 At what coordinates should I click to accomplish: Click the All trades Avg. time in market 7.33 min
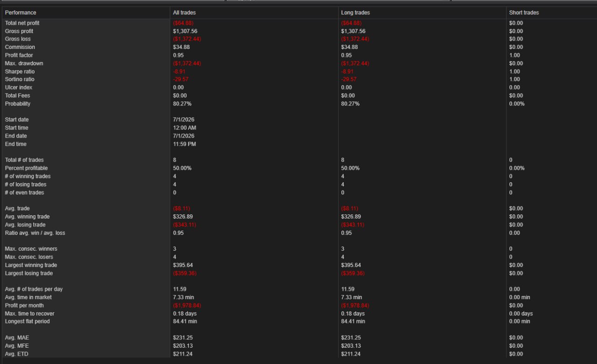183,297
